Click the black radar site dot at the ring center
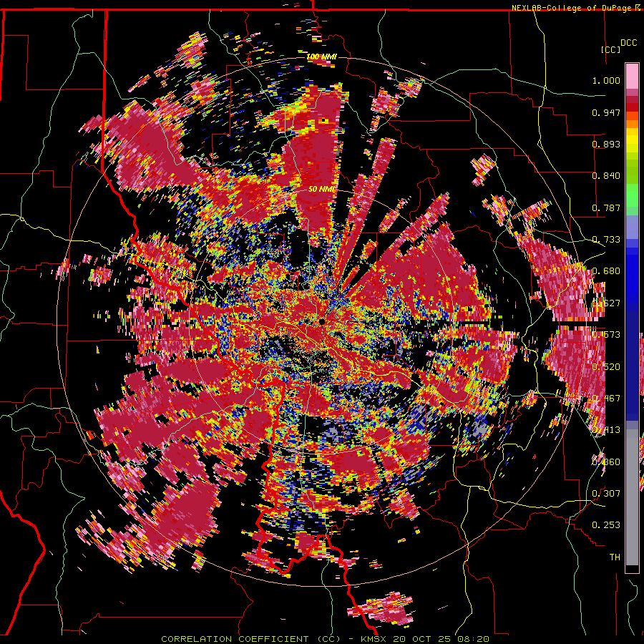Image resolution: width=644 pixels, height=644 pixels. pyautogui.click(x=321, y=321)
